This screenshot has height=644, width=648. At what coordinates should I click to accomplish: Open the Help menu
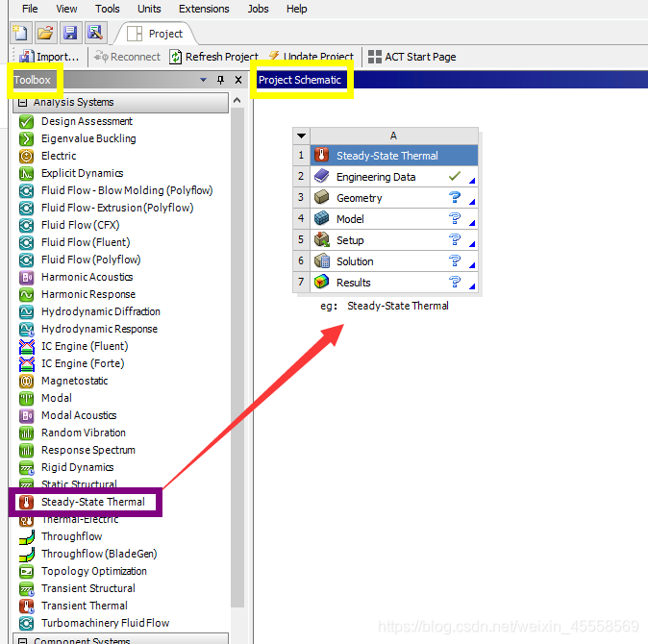[x=296, y=9]
